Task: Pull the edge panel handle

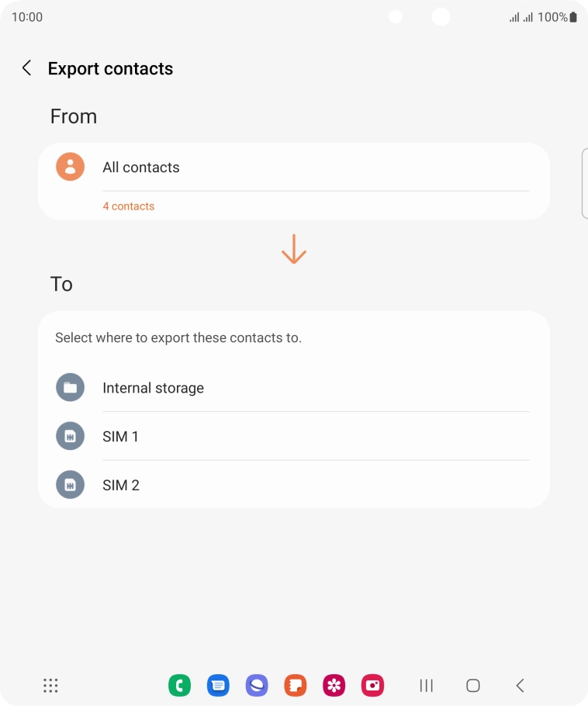Action: 584,183
